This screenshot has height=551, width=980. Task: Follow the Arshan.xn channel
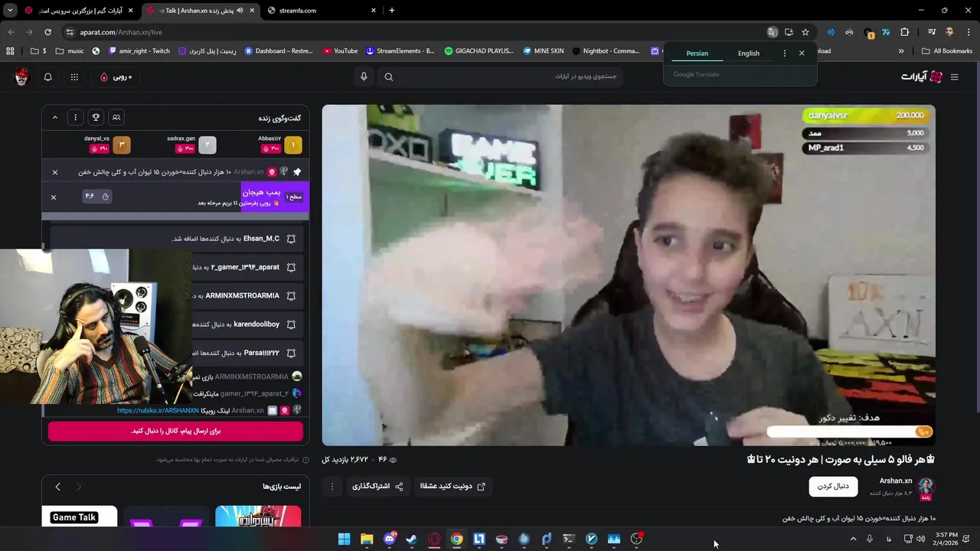point(833,486)
